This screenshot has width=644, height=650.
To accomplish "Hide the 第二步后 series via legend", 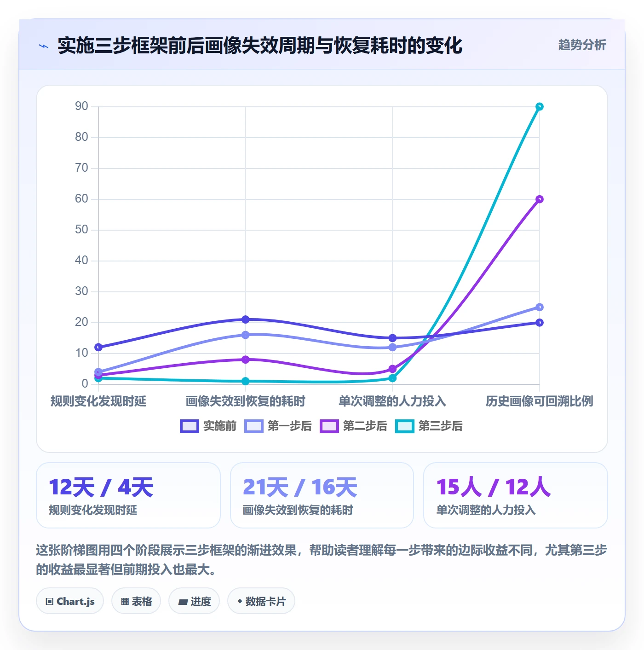I will [329, 426].
